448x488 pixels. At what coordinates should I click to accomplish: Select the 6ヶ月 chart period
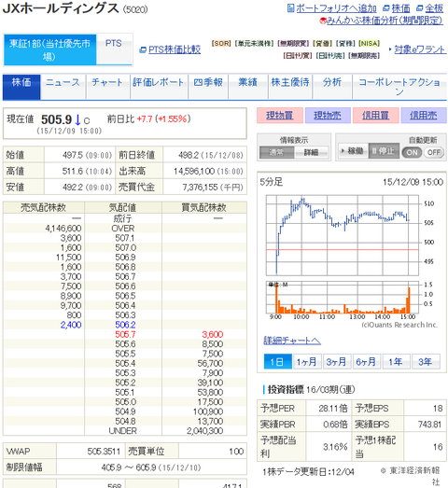[x=367, y=362]
